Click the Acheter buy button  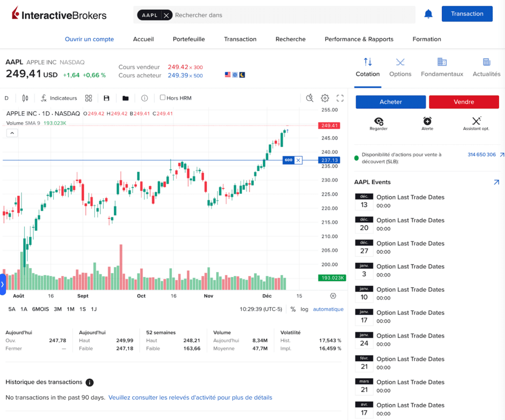[x=391, y=102]
